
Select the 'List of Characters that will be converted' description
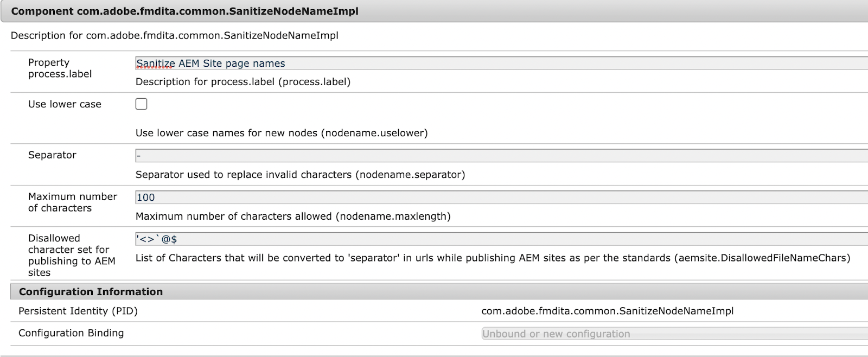click(x=493, y=258)
